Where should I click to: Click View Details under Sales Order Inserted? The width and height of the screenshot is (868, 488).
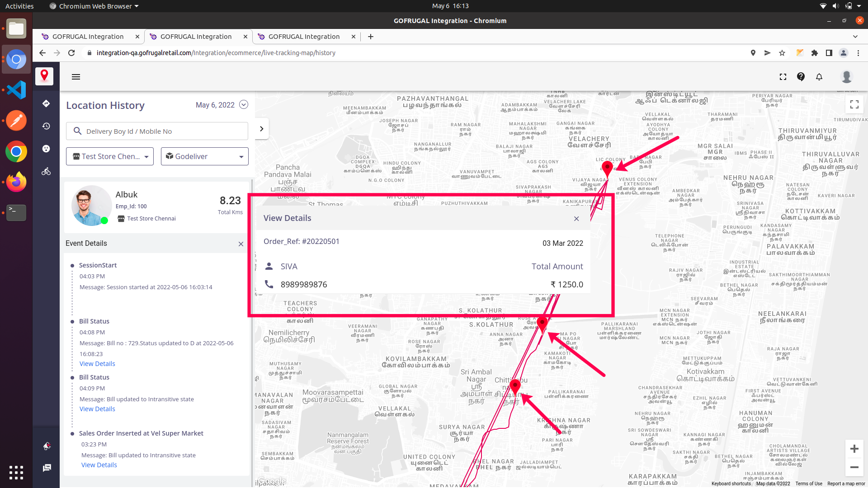point(99,465)
